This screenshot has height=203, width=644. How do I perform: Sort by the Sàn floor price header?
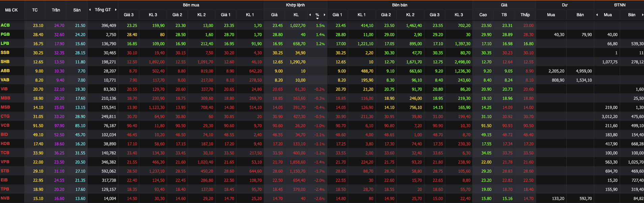click(x=77, y=10)
